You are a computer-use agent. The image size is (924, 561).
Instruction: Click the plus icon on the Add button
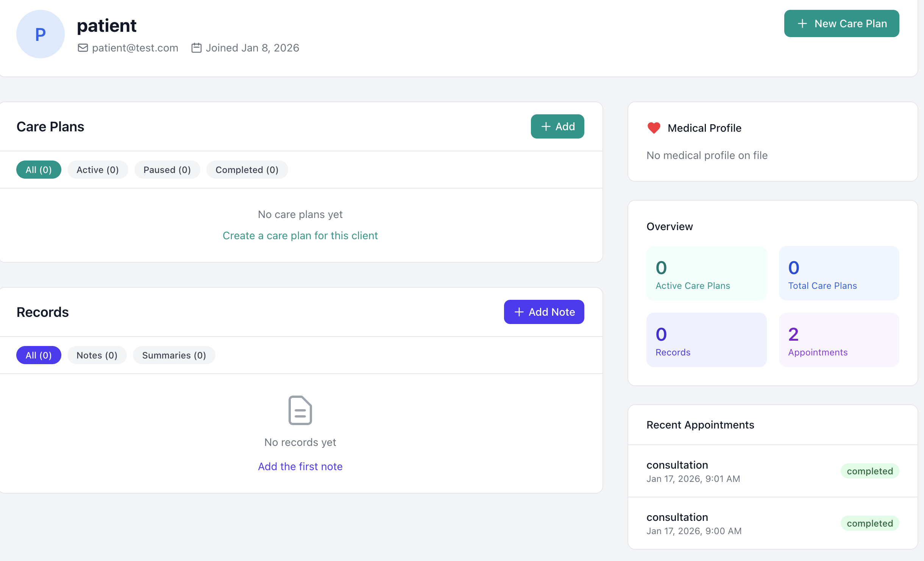pyautogui.click(x=546, y=126)
